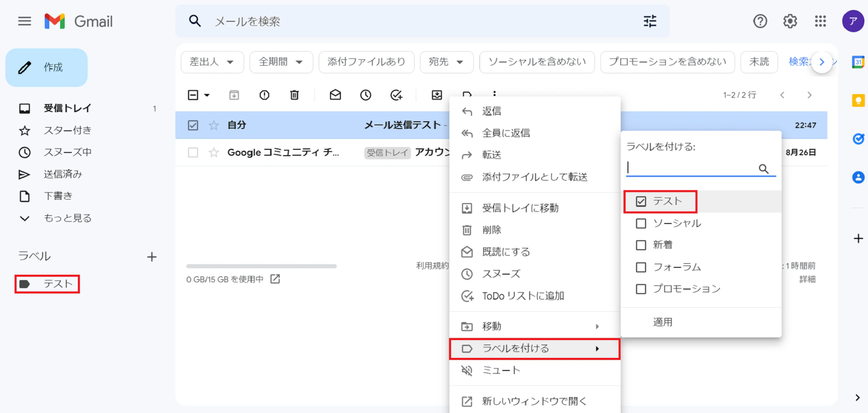This screenshot has width=868, height=413.
Task: Open the Google apps grid
Action: (820, 21)
